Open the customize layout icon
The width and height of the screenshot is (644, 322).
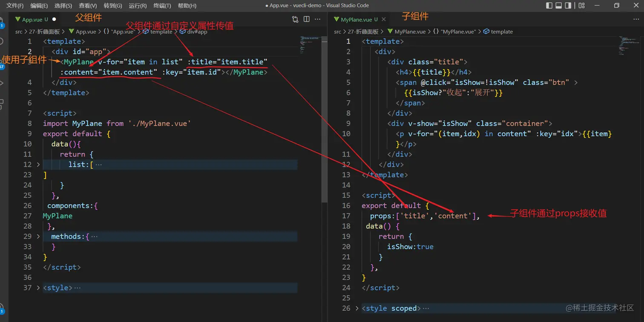pyautogui.click(x=582, y=6)
